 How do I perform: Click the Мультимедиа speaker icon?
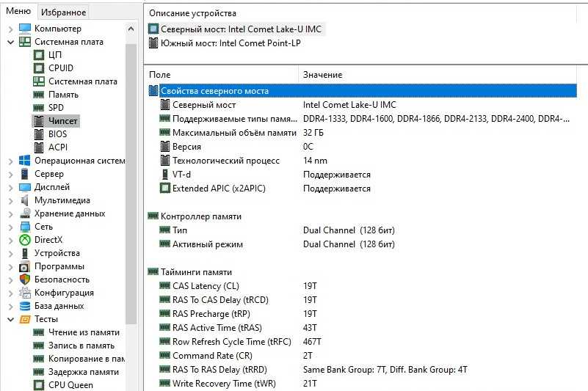coord(25,200)
